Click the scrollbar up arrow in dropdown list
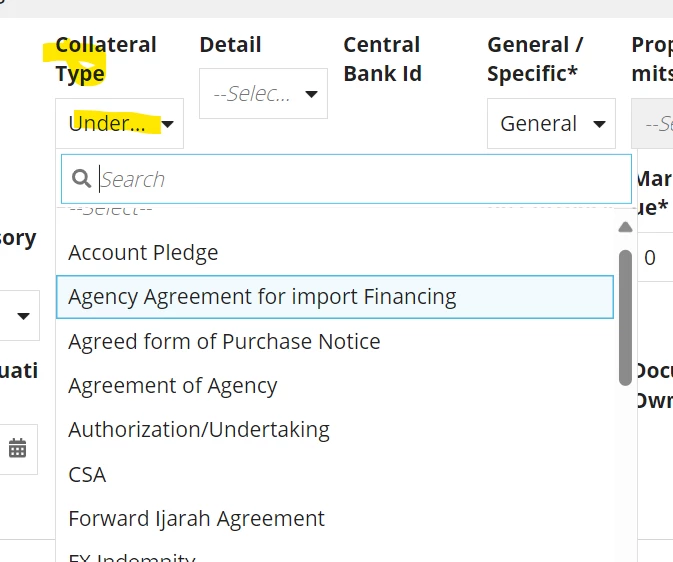This screenshot has width=673, height=562. click(x=625, y=227)
